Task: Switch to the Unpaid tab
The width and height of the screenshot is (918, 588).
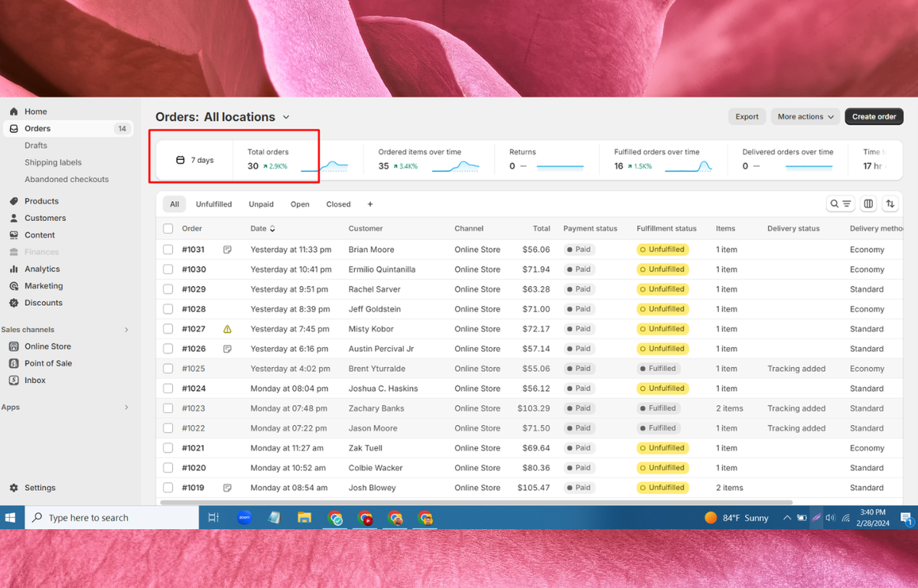Action: pos(261,204)
